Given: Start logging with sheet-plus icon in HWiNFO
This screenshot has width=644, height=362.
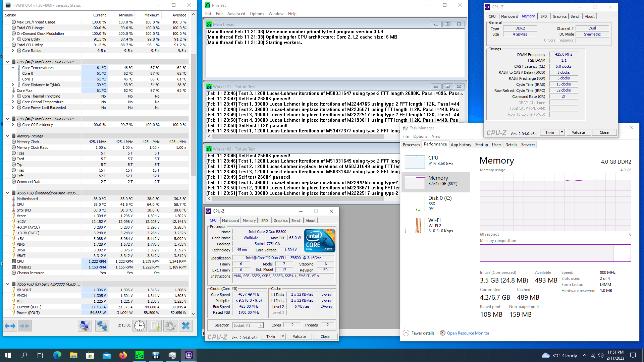Looking at the screenshot, I should (155, 325).
